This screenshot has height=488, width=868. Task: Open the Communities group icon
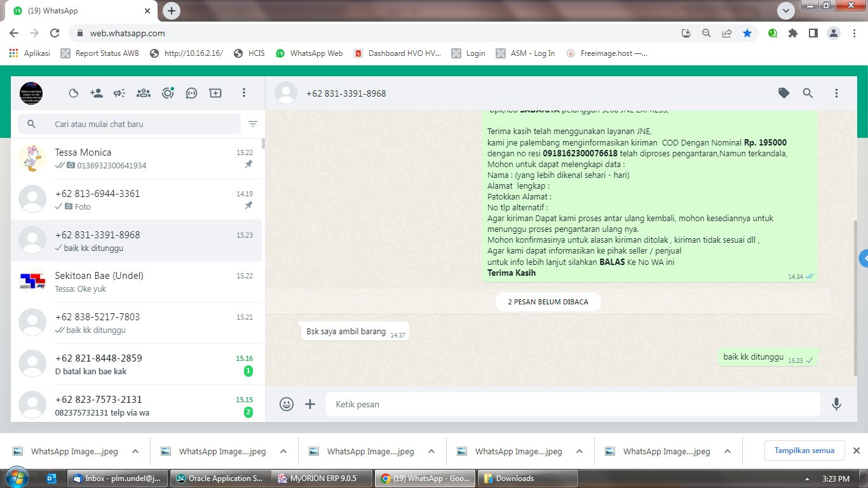tap(144, 93)
